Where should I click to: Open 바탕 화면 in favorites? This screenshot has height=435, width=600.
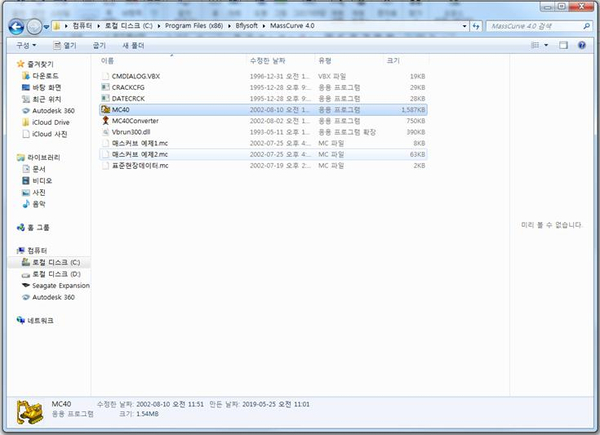(x=47, y=88)
